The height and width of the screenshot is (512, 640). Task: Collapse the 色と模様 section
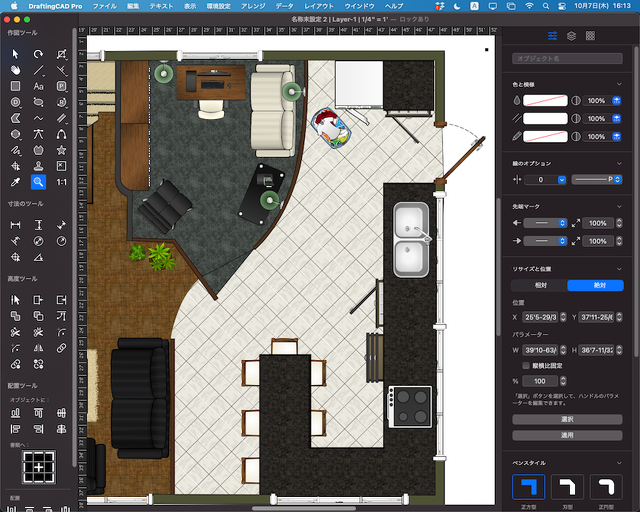pos(620,84)
